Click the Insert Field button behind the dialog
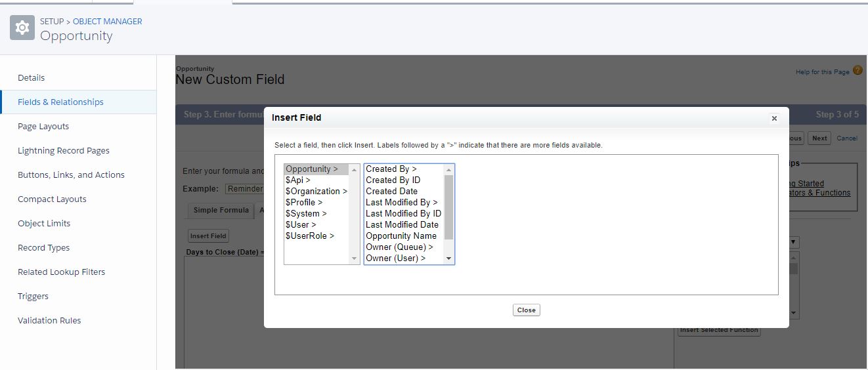868x370 pixels. pyautogui.click(x=208, y=236)
